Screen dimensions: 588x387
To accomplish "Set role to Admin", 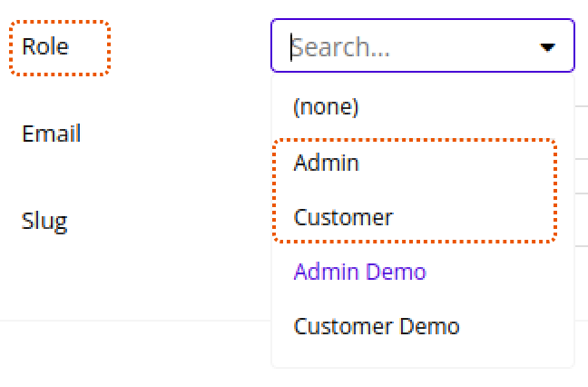I will [327, 163].
